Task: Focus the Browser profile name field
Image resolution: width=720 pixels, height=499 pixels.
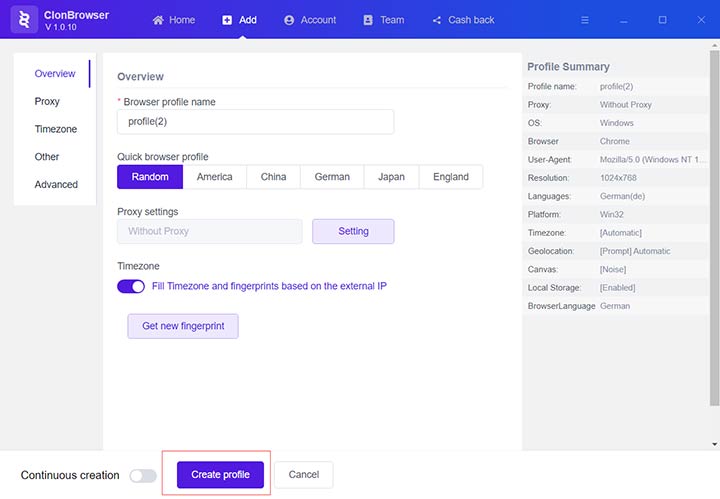Action: (255, 122)
